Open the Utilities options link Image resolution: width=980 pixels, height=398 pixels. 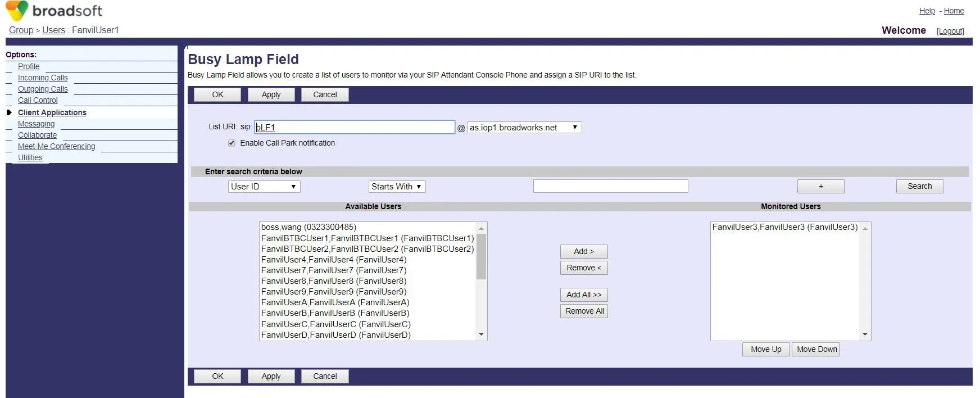coord(30,157)
